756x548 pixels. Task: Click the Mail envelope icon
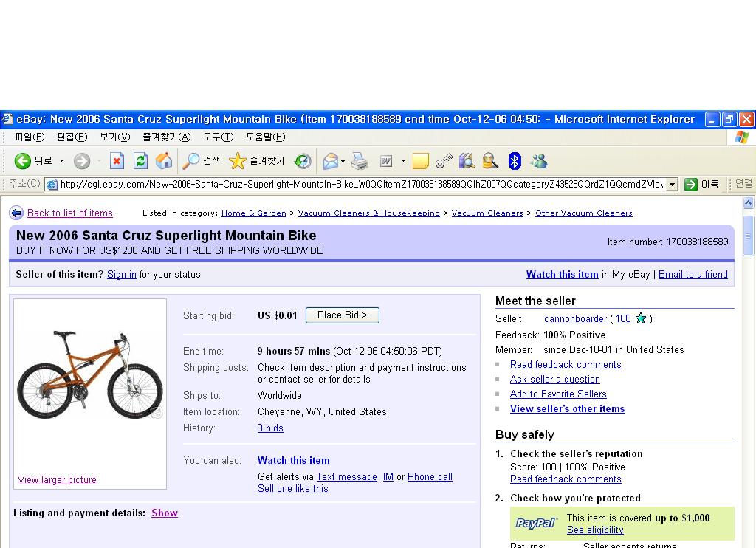point(331,161)
